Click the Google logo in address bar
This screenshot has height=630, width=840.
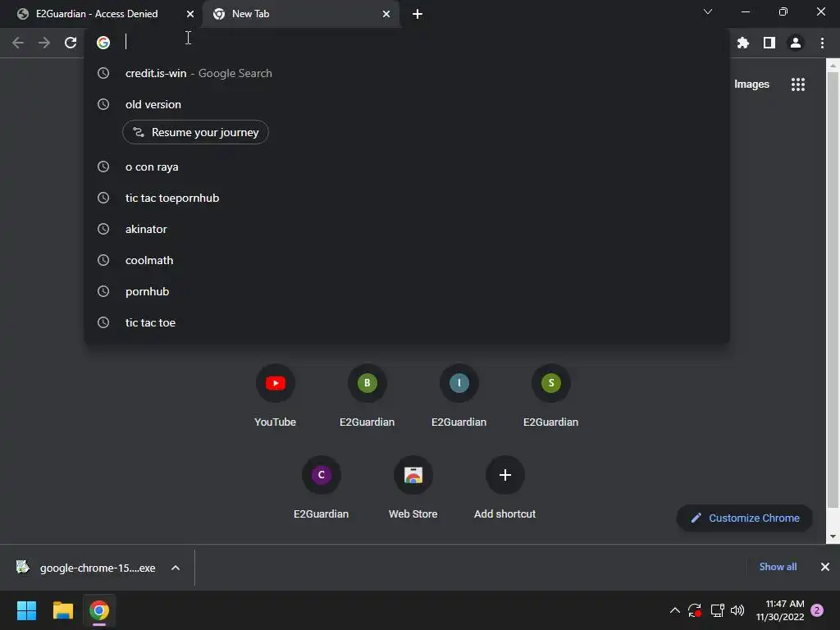[x=103, y=43]
